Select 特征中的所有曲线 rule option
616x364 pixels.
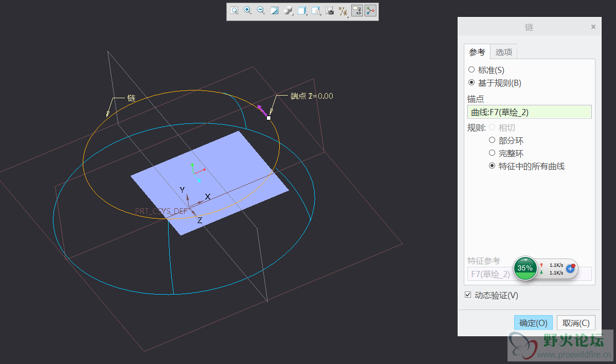[492, 166]
